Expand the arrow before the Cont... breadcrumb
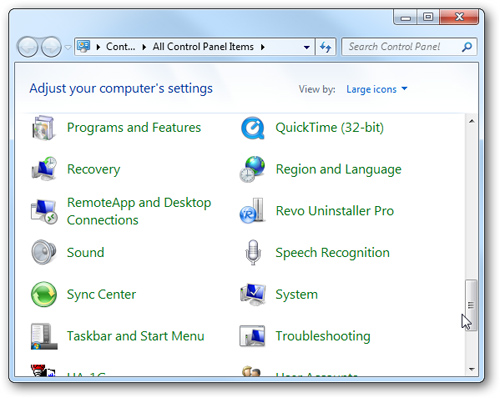Viewport: 500px width, 398px height. click(98, 47)
